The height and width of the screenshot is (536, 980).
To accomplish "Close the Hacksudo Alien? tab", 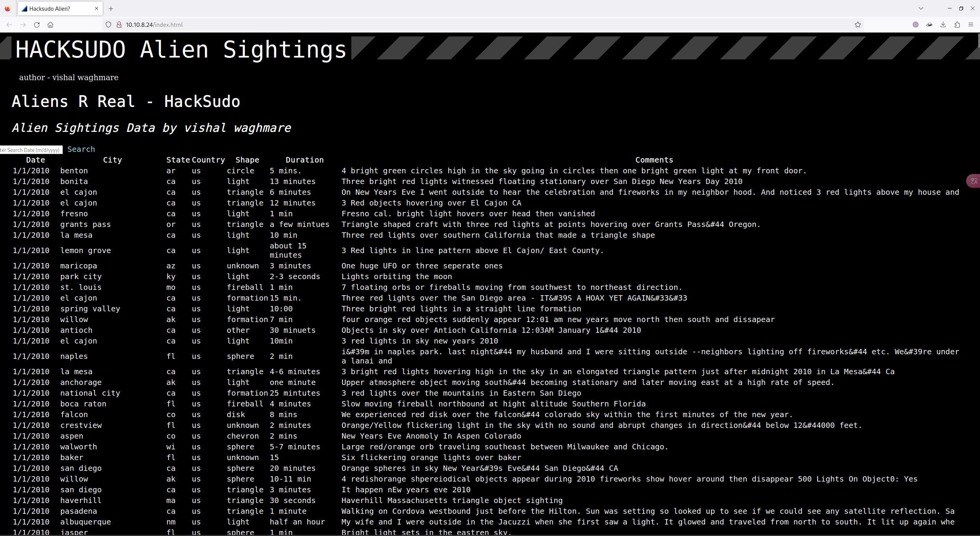I will [x=97, y=8].
